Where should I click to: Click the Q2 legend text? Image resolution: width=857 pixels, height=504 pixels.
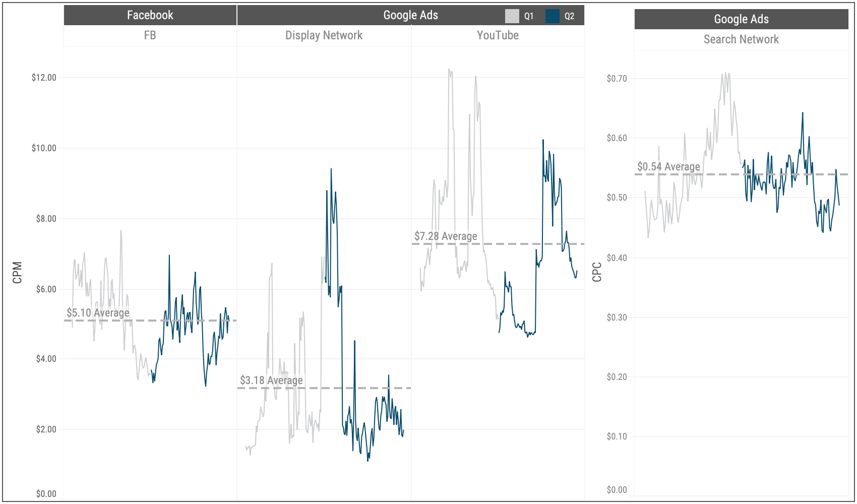[569, 16]
